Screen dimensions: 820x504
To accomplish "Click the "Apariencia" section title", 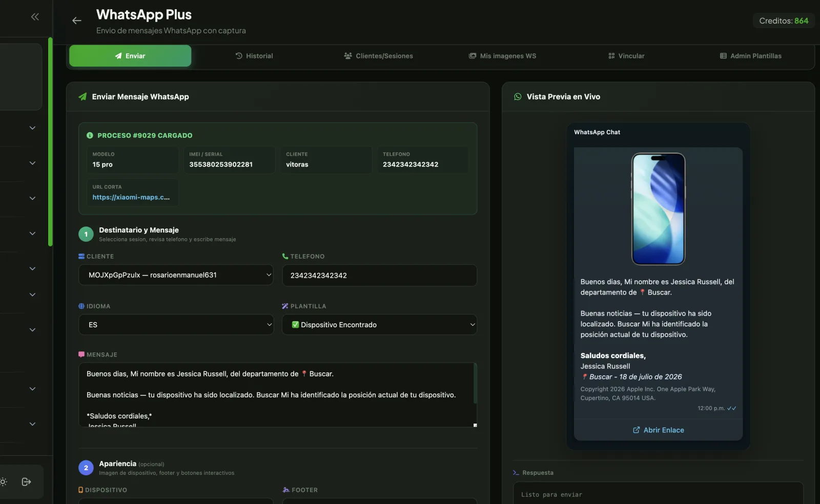I will (118, 464).
